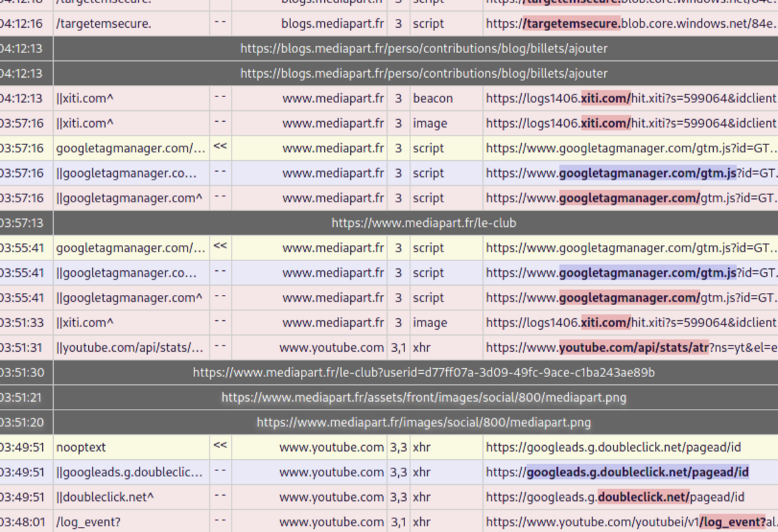Click the 03:51:20 images/social mediapart.png row
This screenshot has width=778, height=532.
(423, 422)
